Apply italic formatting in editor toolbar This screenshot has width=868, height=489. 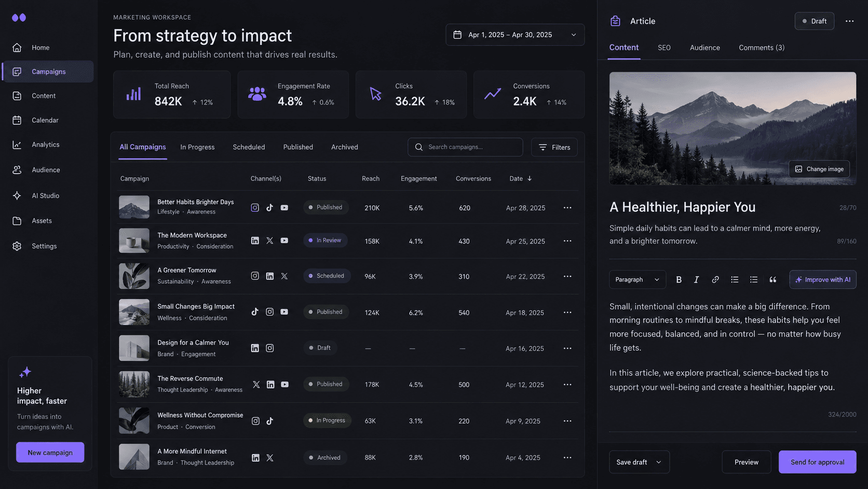[x=696, y=280]
